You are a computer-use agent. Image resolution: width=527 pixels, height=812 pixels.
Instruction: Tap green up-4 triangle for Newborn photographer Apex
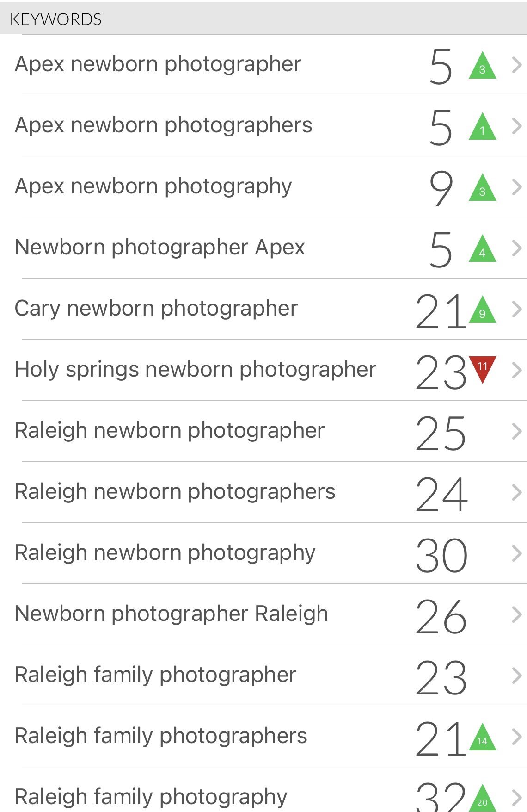coord(482,250)
